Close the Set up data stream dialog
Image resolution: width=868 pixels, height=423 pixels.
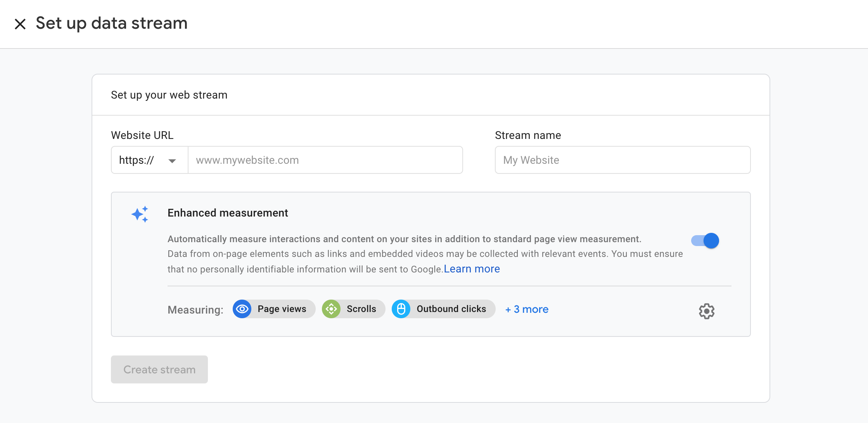pyautogui.click(x=20, y=24)
